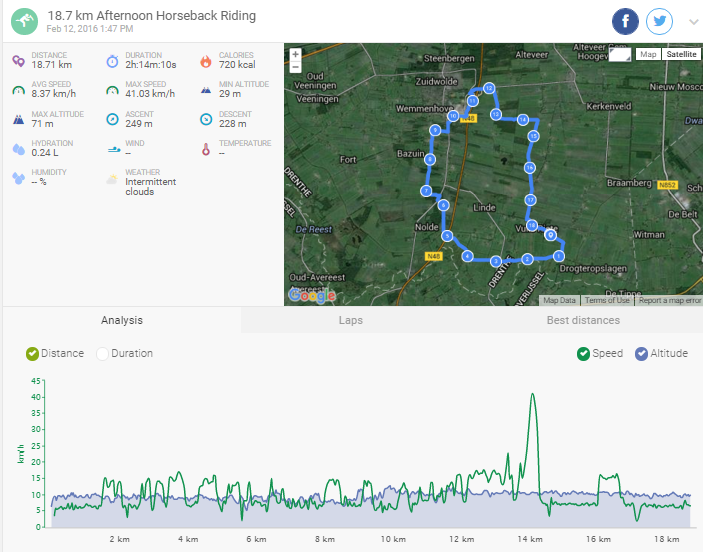This screenshot has width=703, height=552.
Task: Toggle the Altitude graph checkbox
Action: click(641, 354)
